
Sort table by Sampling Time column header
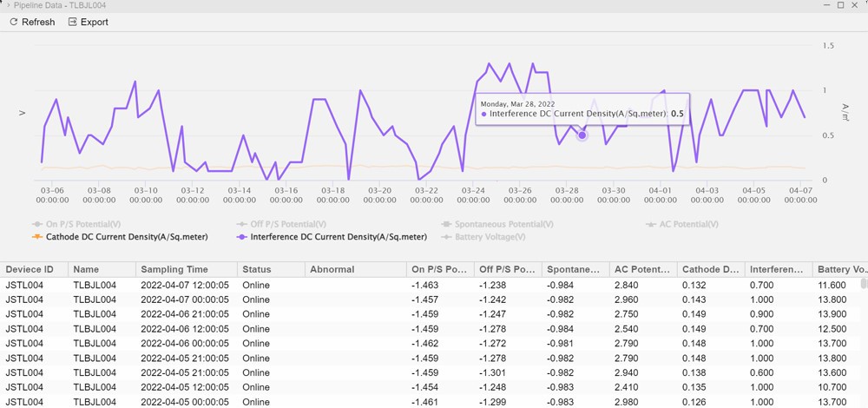coord(174,269)
